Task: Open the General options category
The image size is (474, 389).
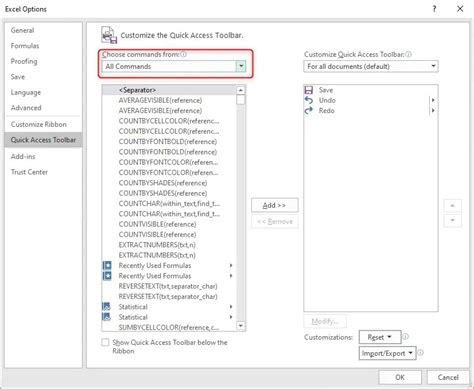Action: coord(43,30)
